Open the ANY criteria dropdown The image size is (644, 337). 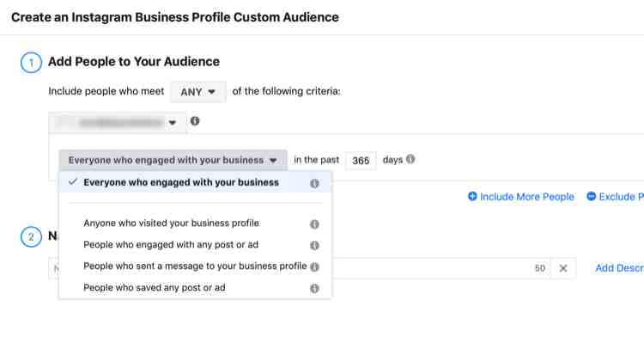pyautogui.click(x=198, y=92)
